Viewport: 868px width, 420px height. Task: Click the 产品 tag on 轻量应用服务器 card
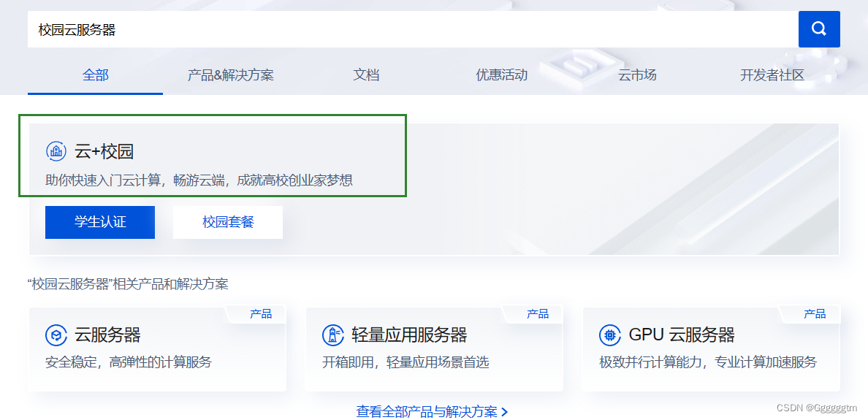[538, 314]
